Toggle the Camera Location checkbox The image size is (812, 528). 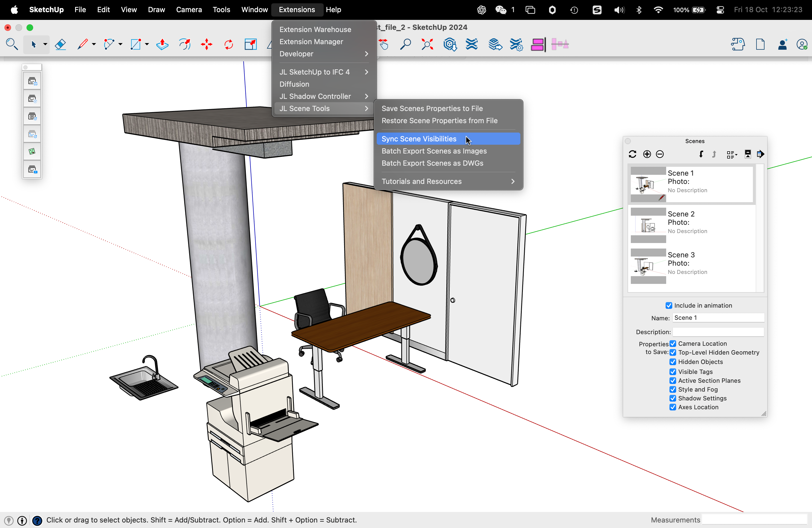(x=673, y=344)
